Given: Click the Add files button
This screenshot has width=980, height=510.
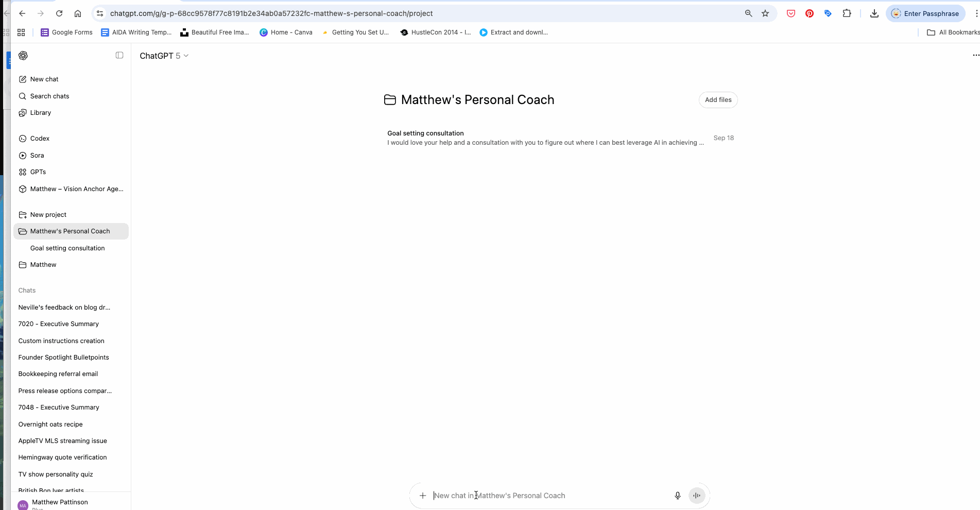Looking at the screenshot, I should pyautogui.click(x=718, y=100).
